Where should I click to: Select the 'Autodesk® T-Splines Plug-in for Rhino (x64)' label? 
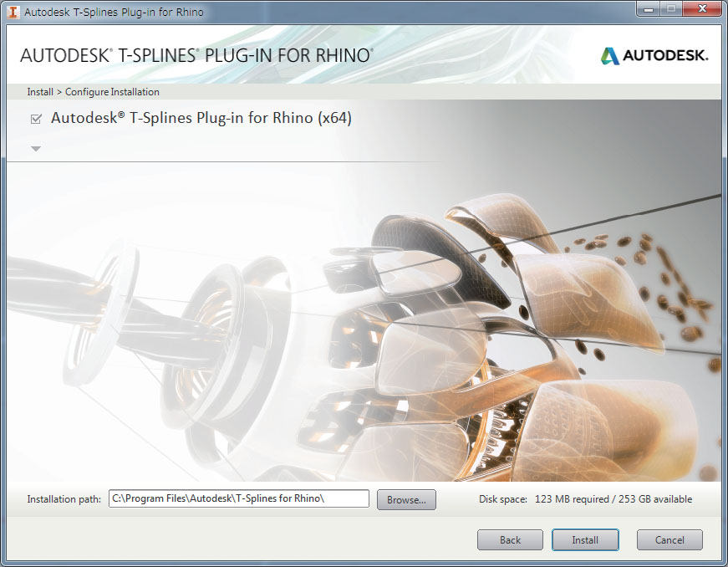[x=201, y=118]
